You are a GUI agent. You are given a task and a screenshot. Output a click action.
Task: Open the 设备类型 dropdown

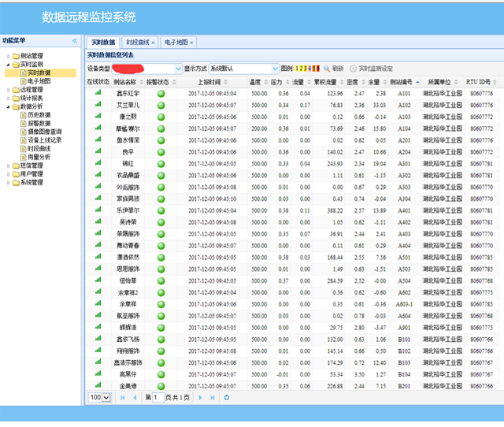coord(177,69)
